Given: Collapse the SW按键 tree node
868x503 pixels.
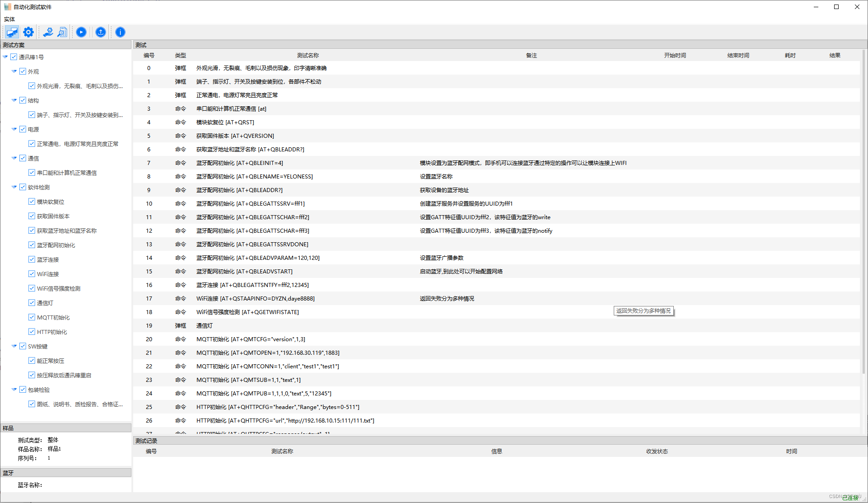Looking at the screenshot, I should coord(14,346).
